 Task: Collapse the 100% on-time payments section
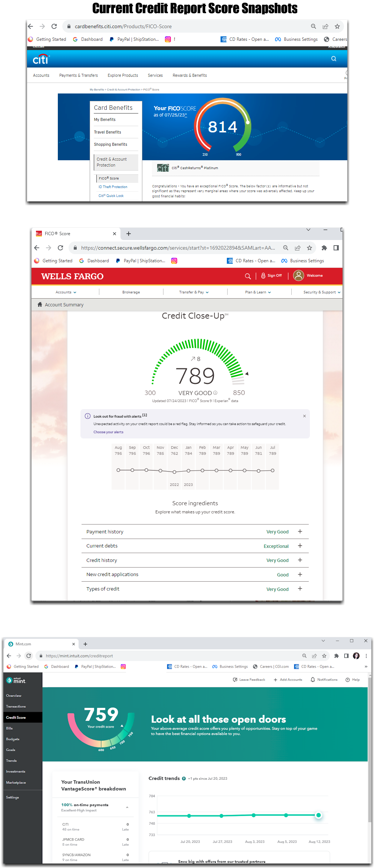coord(127,807)
